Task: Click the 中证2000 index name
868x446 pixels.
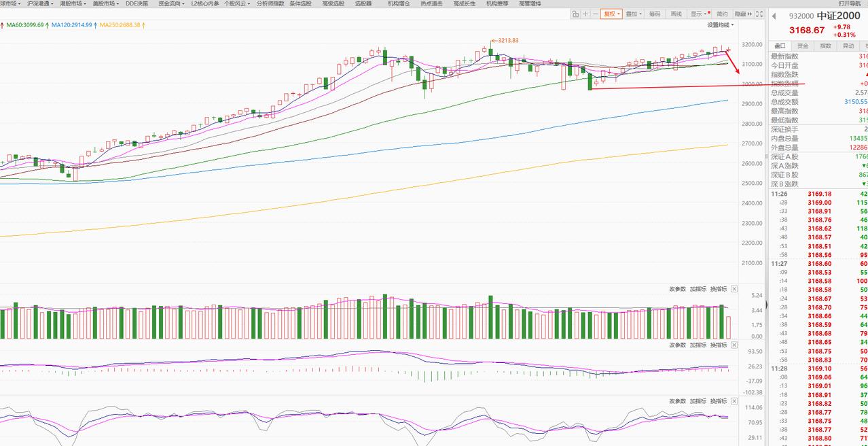Action: [838, 16]
